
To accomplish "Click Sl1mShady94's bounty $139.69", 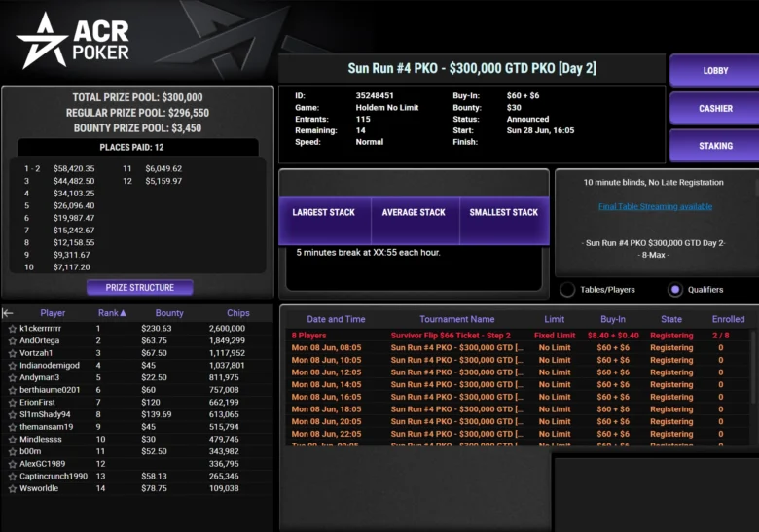I will coord(157,414).
